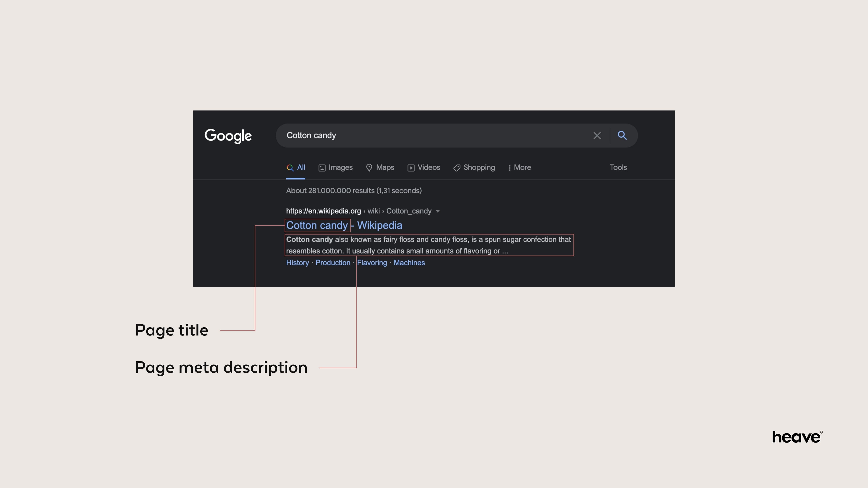Click the Google search icon

pyautogui.click(x=622, y=135)
